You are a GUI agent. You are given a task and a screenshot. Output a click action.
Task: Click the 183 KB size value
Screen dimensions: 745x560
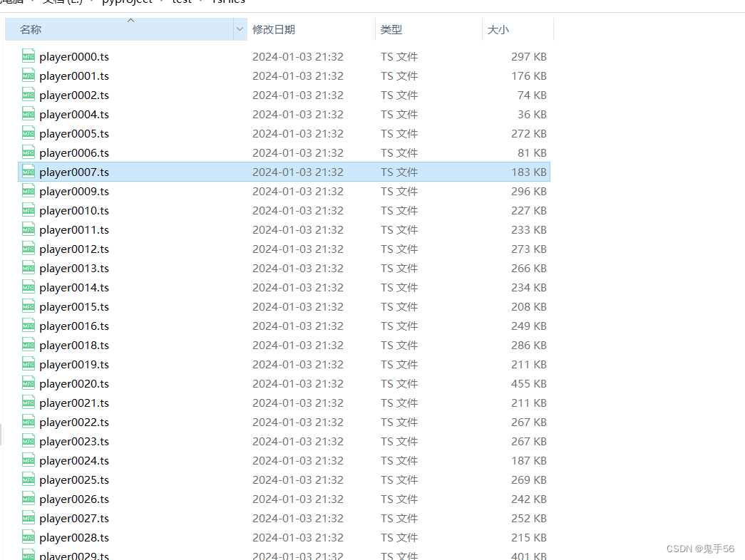click(529, 172)
